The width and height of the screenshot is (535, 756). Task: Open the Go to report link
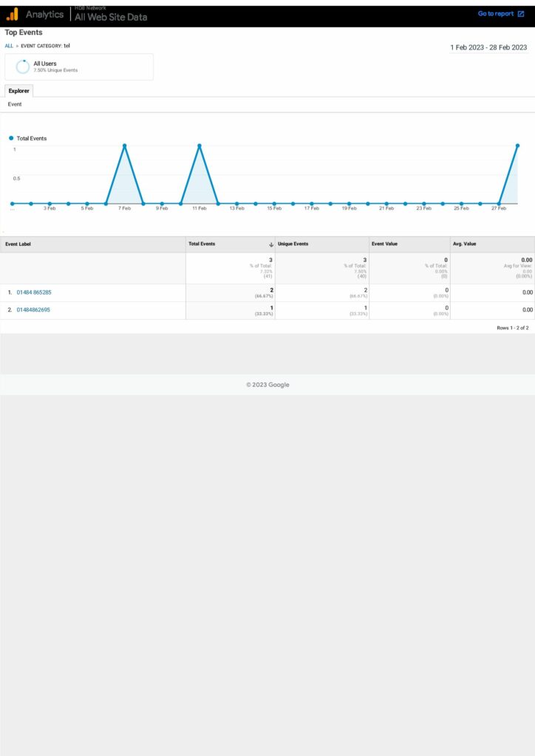pos(495,14)
